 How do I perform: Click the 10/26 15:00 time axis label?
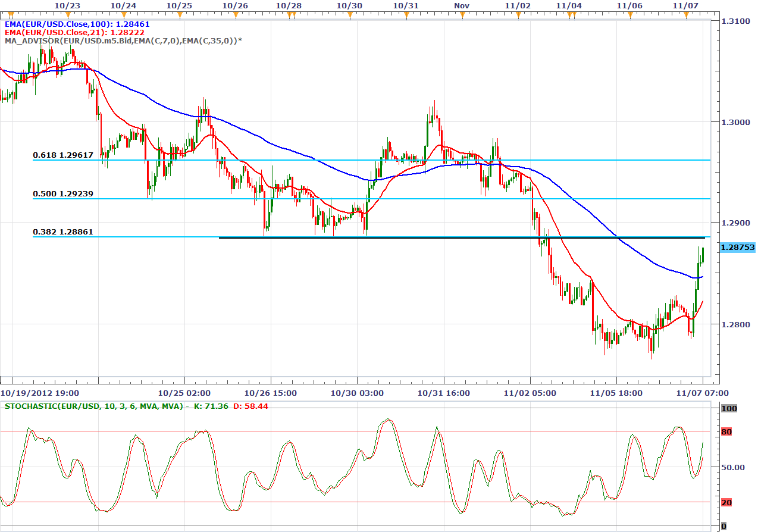point(270,393)
